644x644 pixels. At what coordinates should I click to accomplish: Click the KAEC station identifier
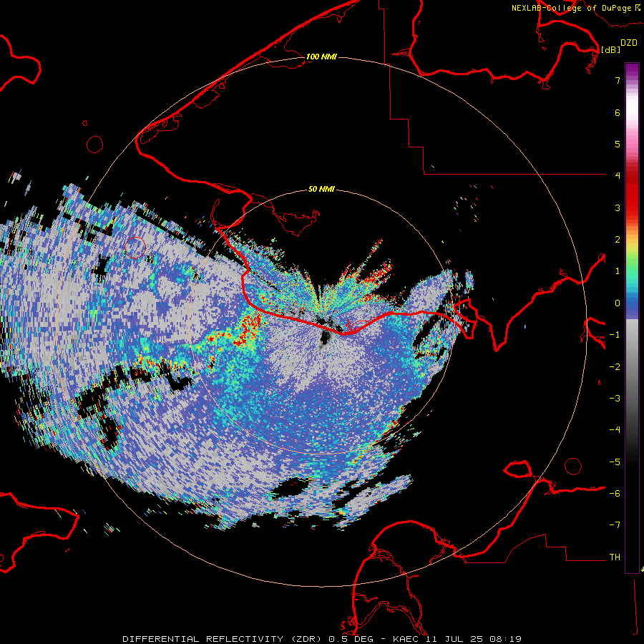tap(407, 639)
